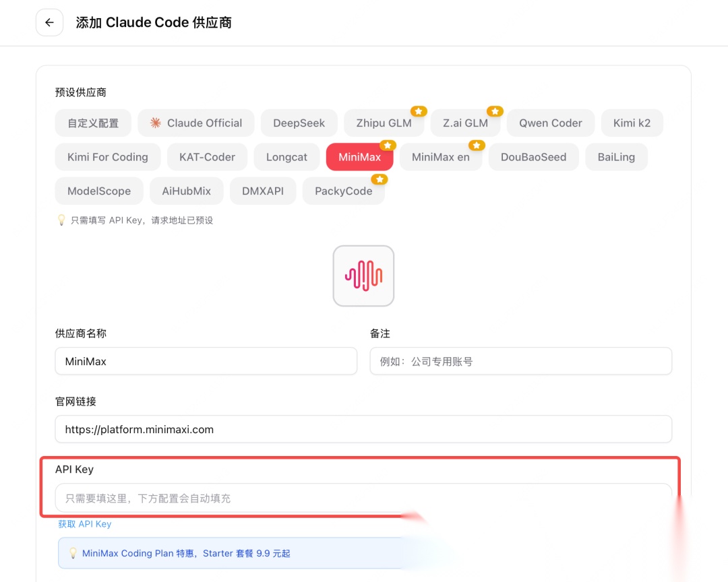Viewport: 728px width, 582px height.
Task: Click the highlighted MiniMax preset
Action: click(360, 157)
